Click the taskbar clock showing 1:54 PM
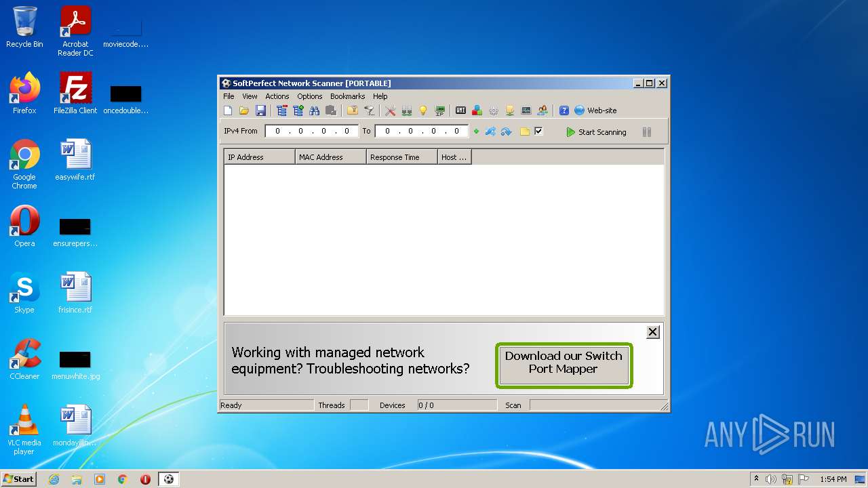Viewport: 868px width, 488px height. coord(833,479)
